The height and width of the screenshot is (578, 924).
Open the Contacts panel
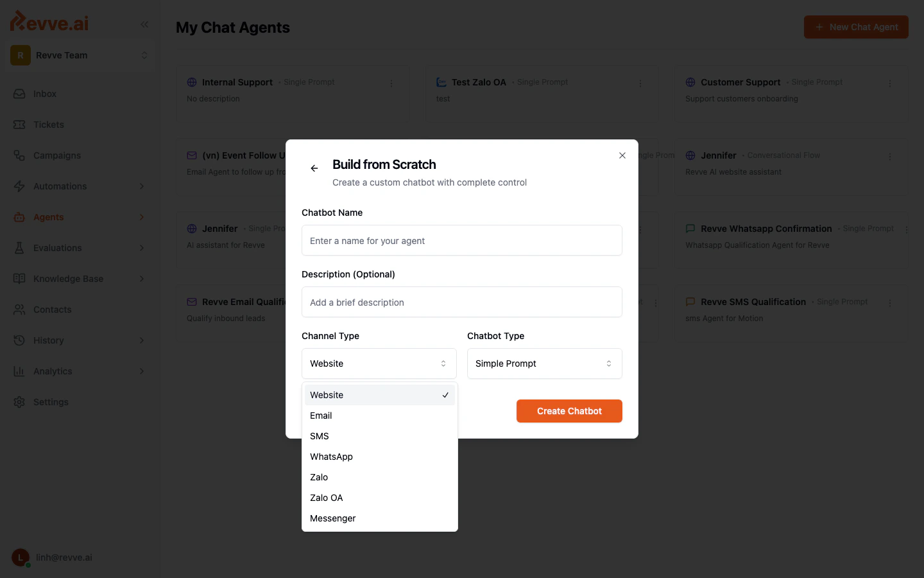53,310
